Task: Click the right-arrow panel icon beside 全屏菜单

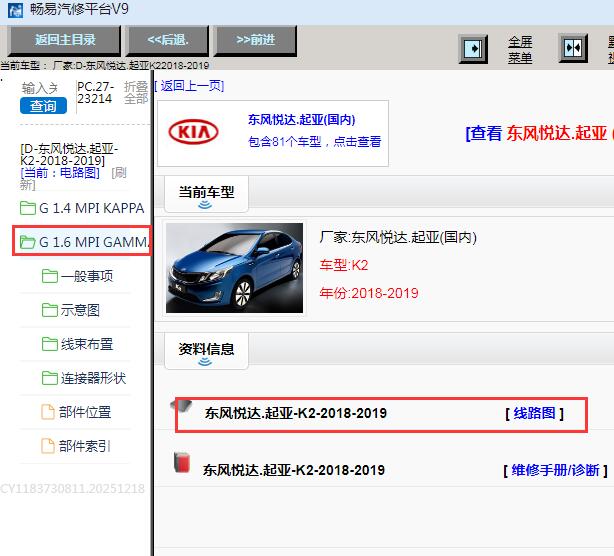Action: (x=473, y=49)
